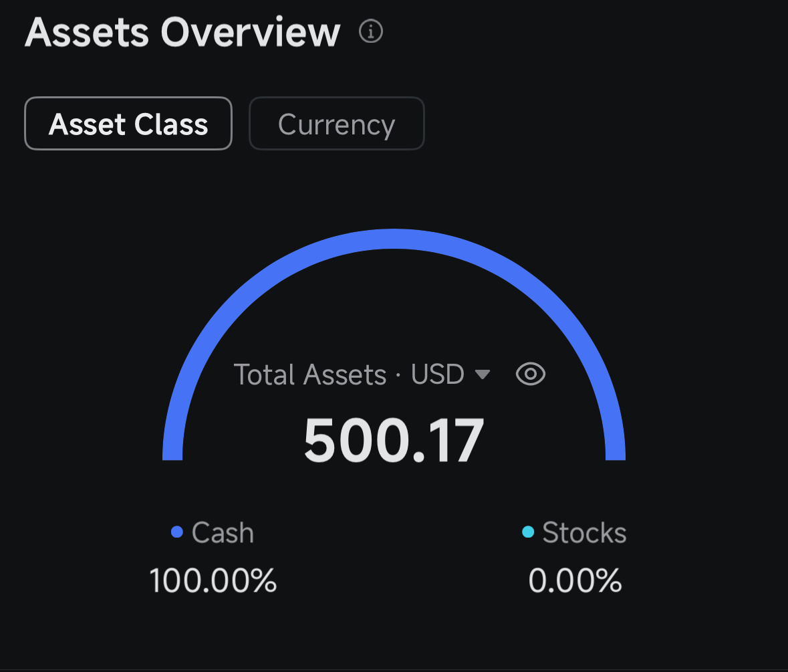Expand the USD currency dropdown arrow
The height and width of the screenshot is (672, 788).
pos(483,375)
